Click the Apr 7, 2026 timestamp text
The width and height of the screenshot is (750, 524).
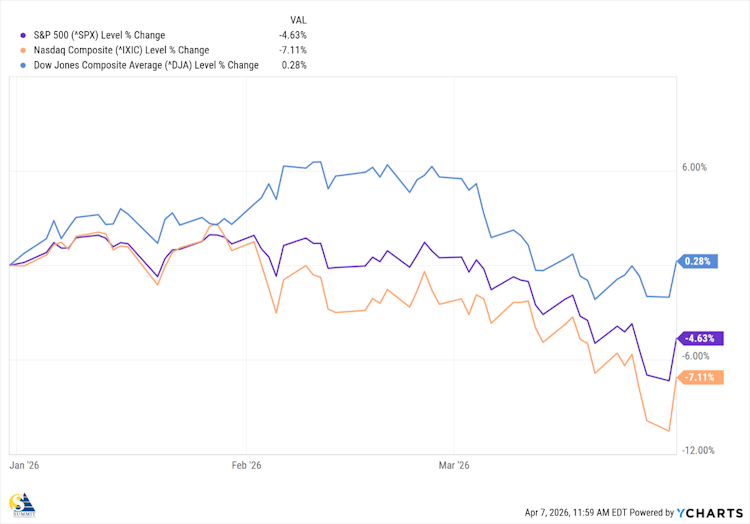click(582, 512)
